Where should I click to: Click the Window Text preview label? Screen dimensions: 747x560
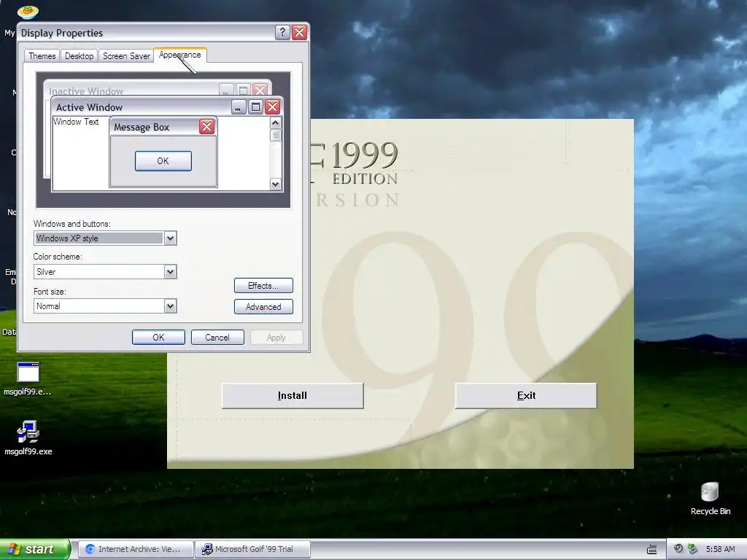tap(76, 122)
